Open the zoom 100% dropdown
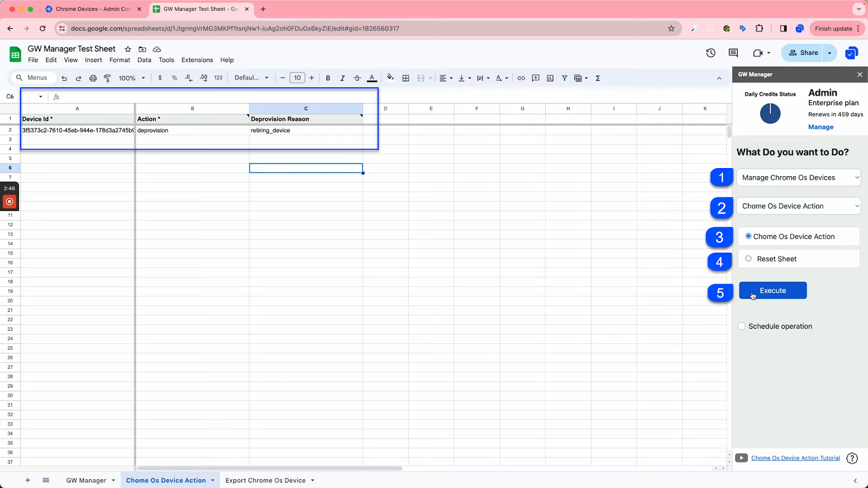Viewport: 868px width, 488px height. [132, 78]
